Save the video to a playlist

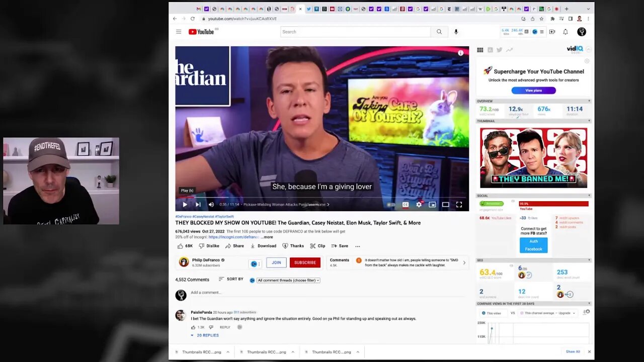coord(340,246)
